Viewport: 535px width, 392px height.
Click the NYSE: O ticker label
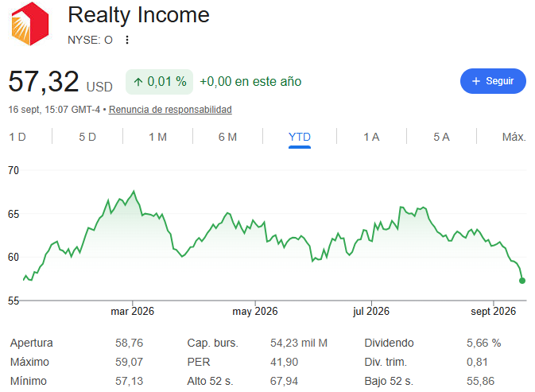click(90, 40)
